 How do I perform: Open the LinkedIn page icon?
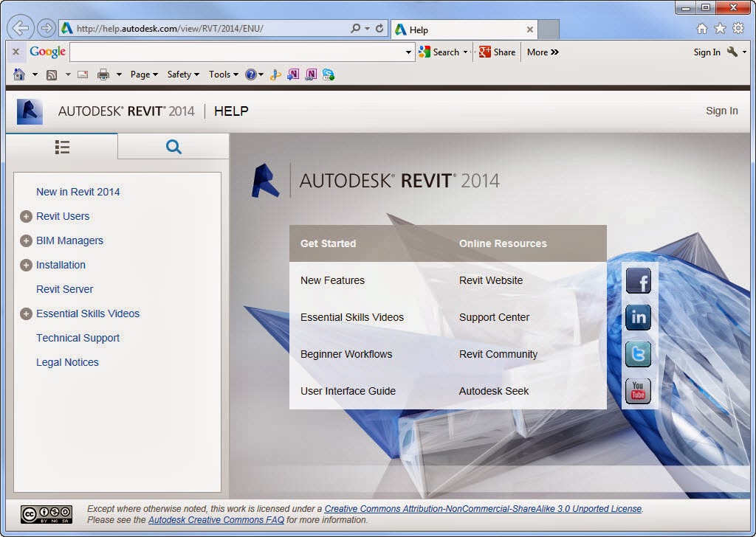pyautogui.click(x=637, y=317)
